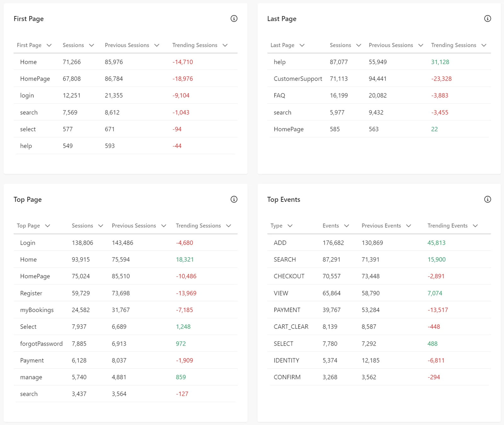The height and width of the screenshot is (425, 504).
Task: Expand Sessions chevron in First Page table
Action: [x=92, y=45]
